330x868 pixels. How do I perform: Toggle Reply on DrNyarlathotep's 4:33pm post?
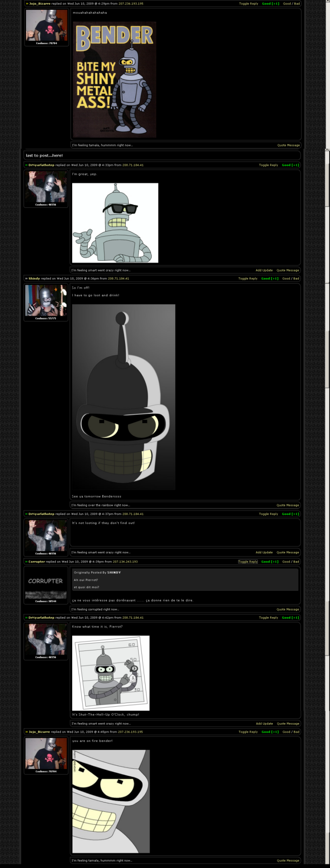pyautogui.click(x=268, y=165)
